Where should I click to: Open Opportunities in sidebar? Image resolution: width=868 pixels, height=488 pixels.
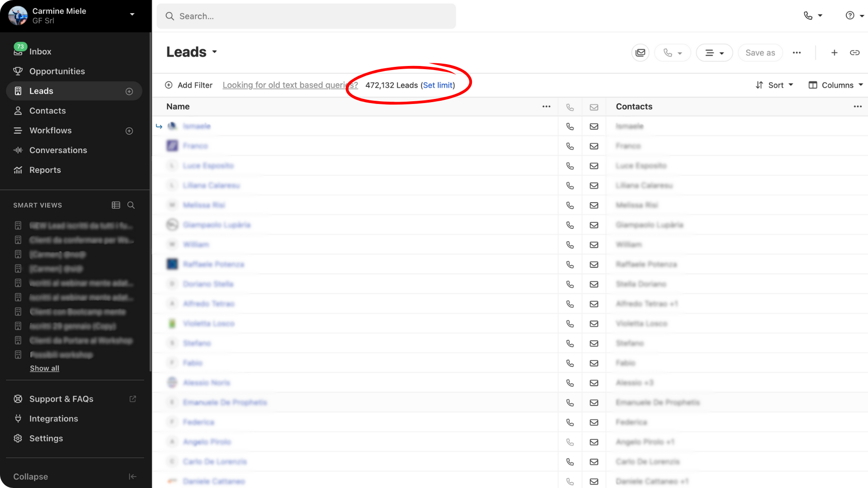pyautogui.click(x=57, y=71)
